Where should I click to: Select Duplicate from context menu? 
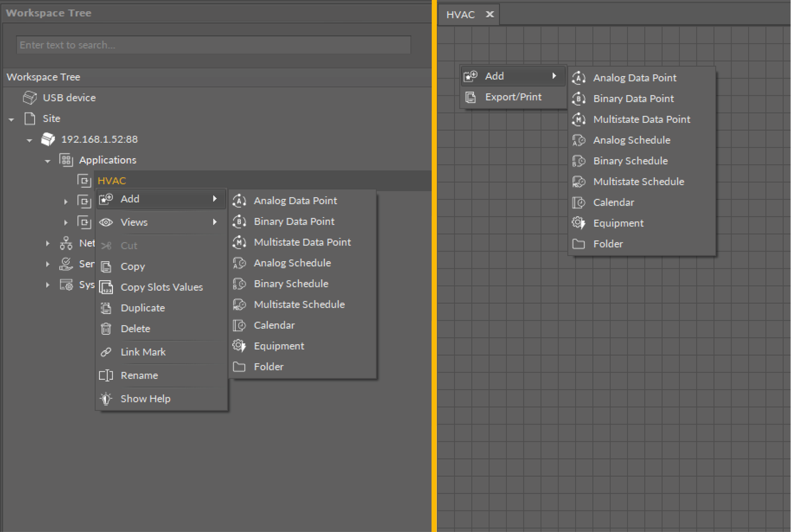143,308
